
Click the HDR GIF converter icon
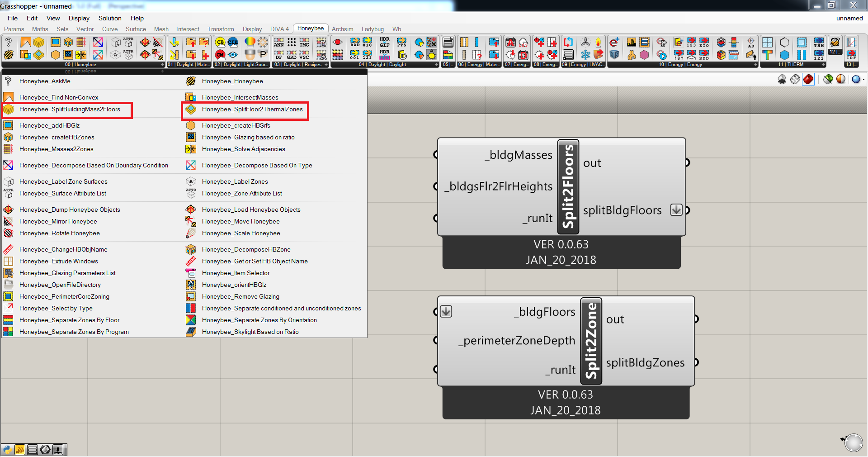385,42
